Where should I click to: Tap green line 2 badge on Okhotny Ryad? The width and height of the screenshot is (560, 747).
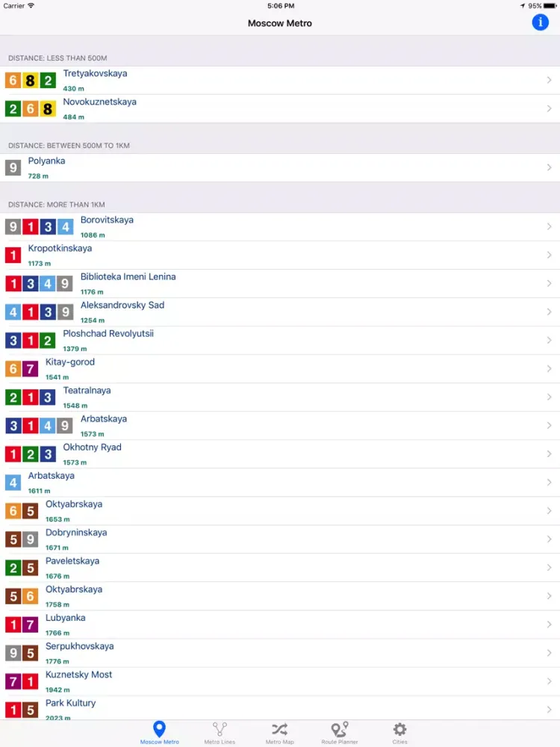click(x=31, y=454)
